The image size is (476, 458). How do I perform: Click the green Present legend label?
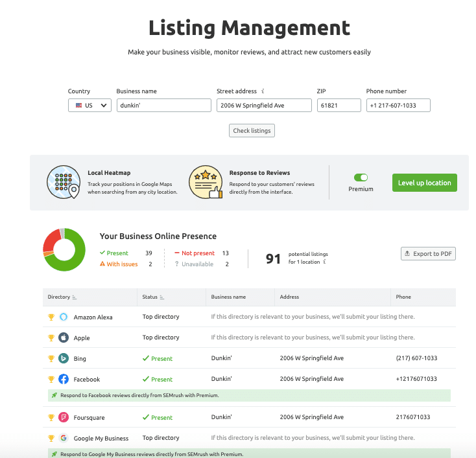pyautogui.click(x=117, y=253)
